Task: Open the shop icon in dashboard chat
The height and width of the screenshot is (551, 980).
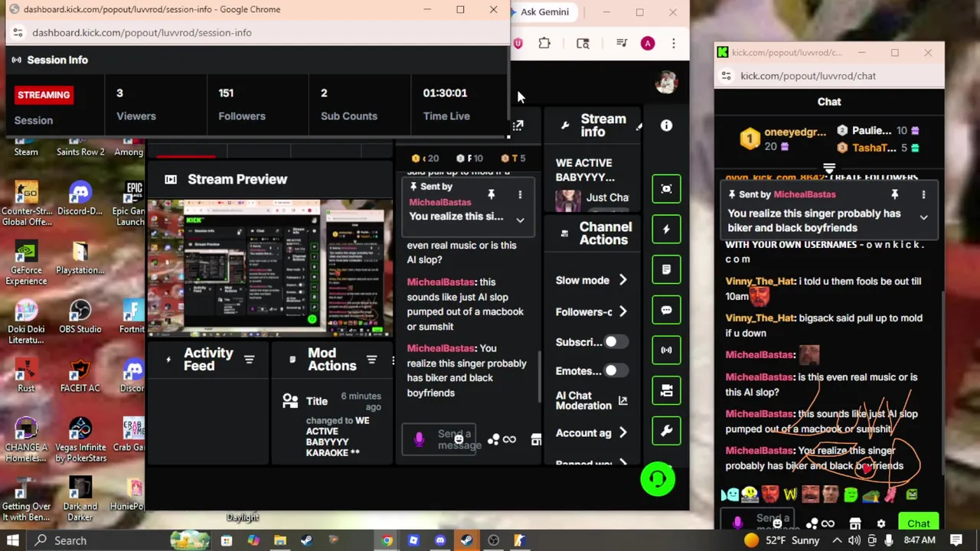Action: (x=536, y=439)
